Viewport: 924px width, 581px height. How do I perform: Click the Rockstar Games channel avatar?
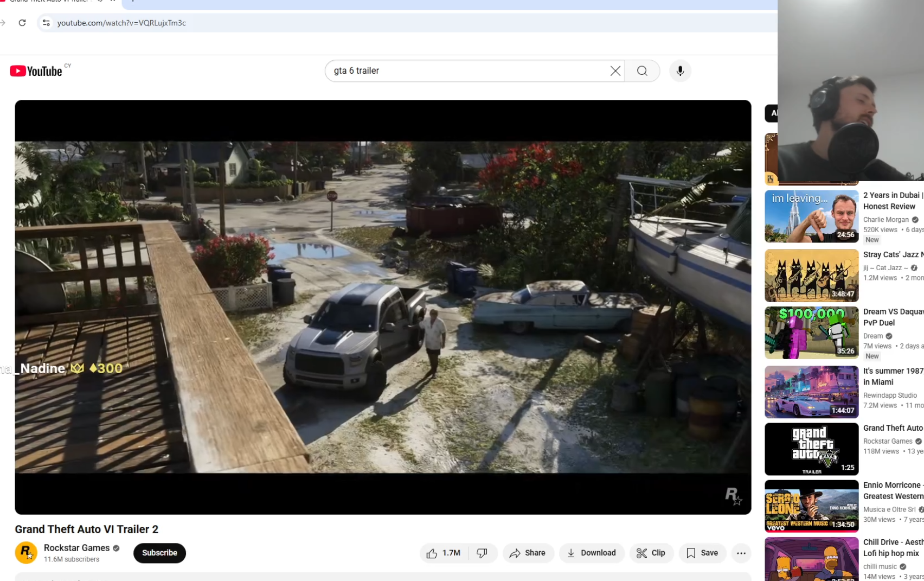pos(26,553)
